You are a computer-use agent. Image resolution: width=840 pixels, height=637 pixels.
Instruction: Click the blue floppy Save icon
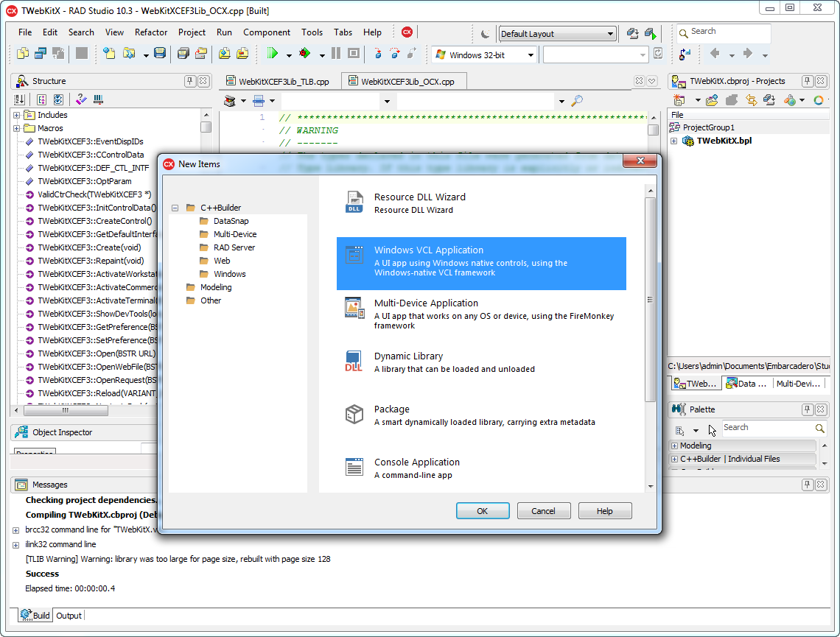(160, 54)
